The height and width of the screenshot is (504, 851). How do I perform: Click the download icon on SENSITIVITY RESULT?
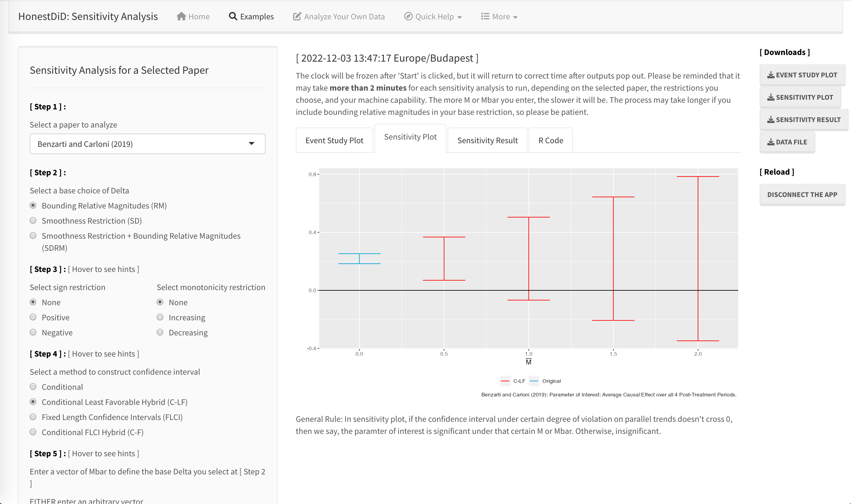(771, 120)
